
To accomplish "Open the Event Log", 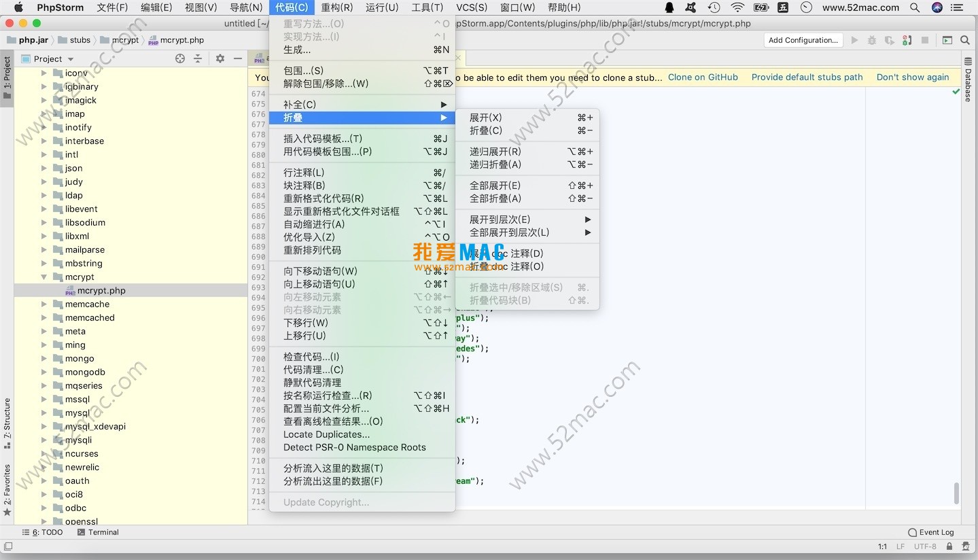I will (x=931, y=532).
